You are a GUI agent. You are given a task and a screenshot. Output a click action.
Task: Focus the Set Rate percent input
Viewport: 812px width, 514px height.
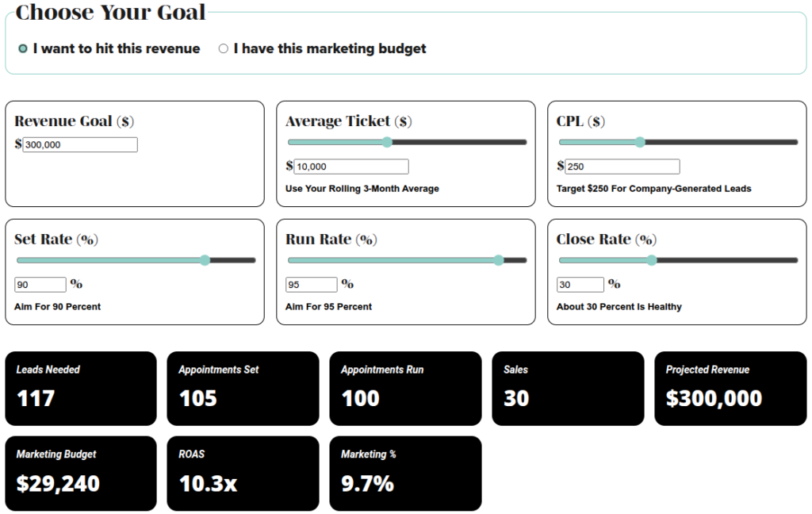40,285
